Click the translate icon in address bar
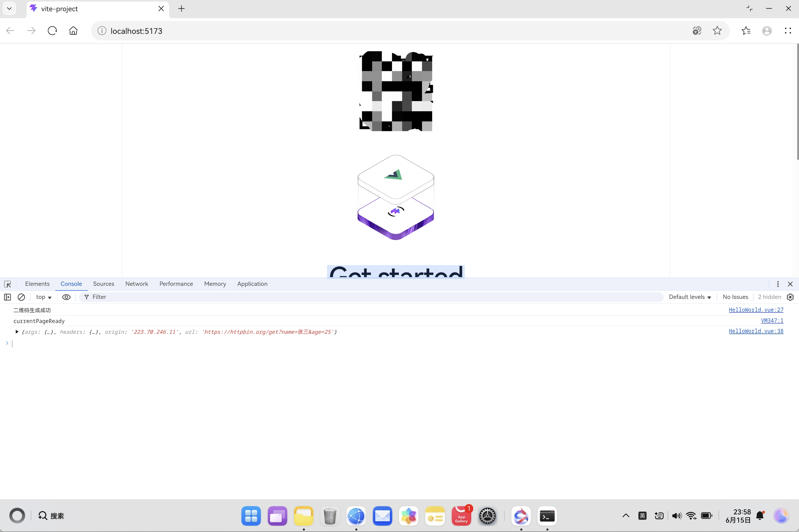Viewport: 799px width, 532px height. pos(697,31)
